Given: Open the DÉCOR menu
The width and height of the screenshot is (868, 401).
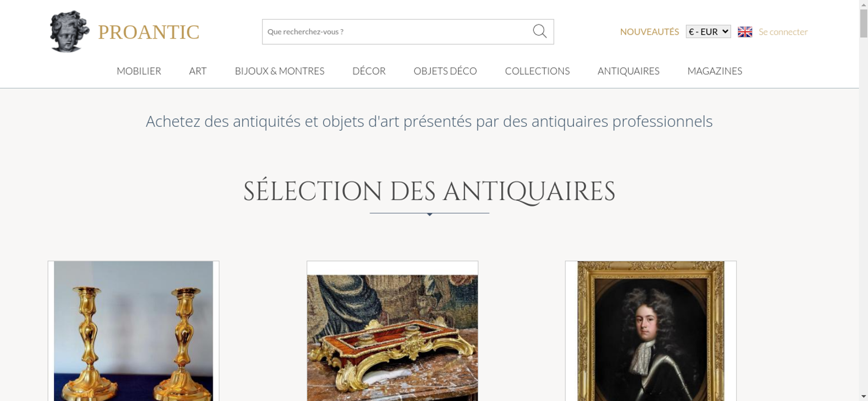Looking at the screenshot, I should 369,71.
